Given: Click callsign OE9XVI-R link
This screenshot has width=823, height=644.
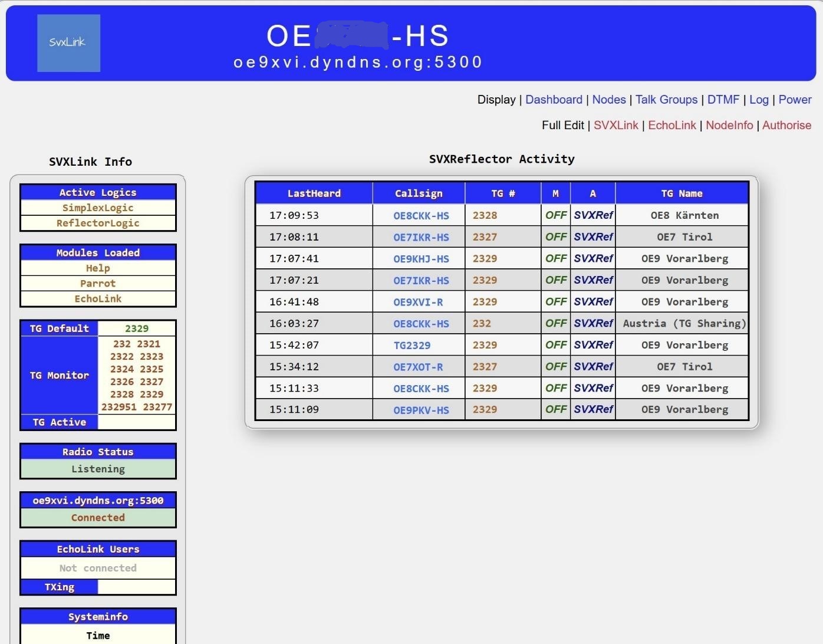Looking at the screenshot, I should [x=418, y=302].
